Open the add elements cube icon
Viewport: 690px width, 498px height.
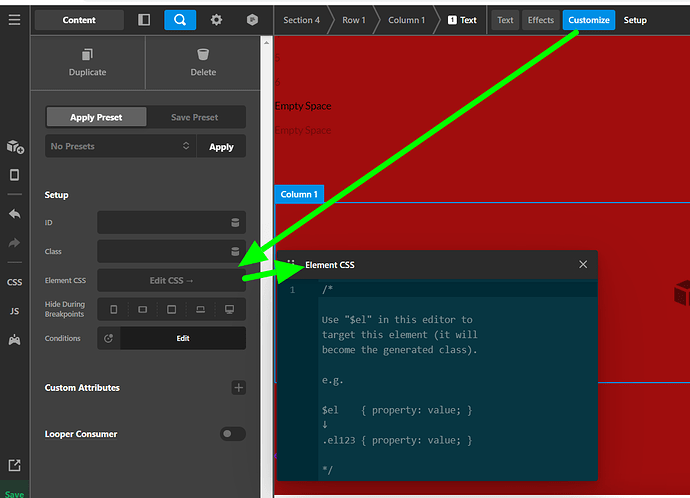pos(14,146)
